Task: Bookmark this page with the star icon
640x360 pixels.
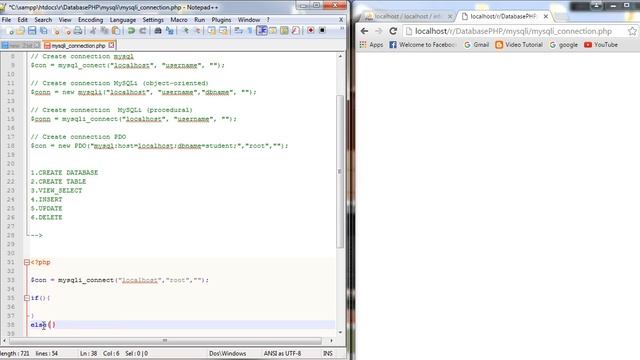Action: 632,31
